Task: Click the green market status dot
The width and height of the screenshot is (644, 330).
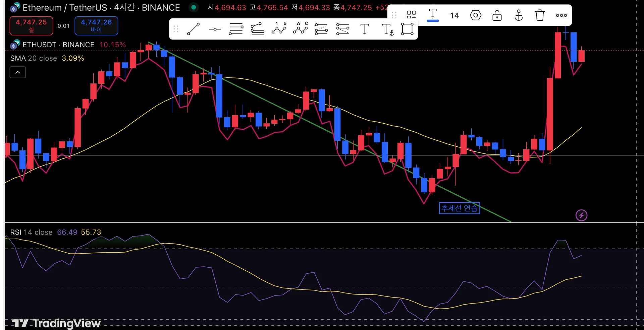Action: pyautogui.click(x=194, y=7)
